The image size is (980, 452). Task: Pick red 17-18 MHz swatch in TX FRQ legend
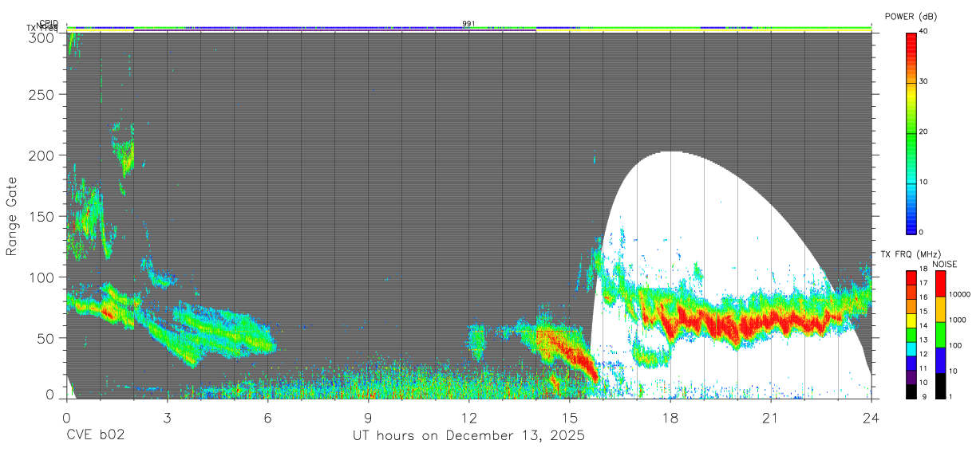click(x=911, y=278)
